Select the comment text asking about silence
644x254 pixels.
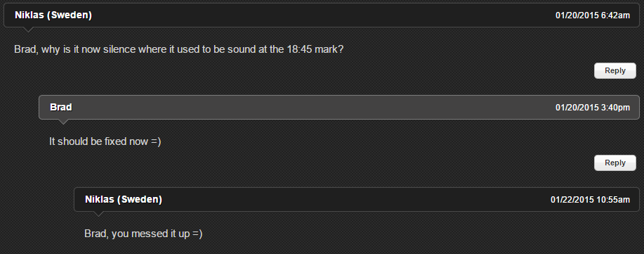click(x=178, y=49)
